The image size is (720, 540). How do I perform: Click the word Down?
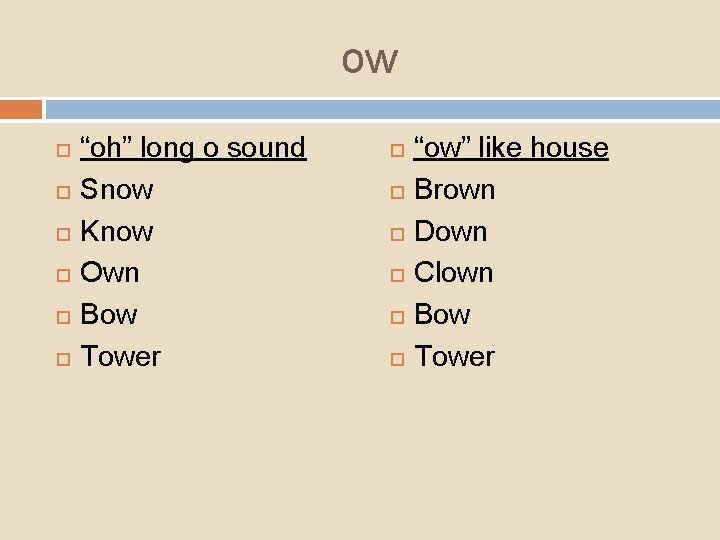[450, 231]
